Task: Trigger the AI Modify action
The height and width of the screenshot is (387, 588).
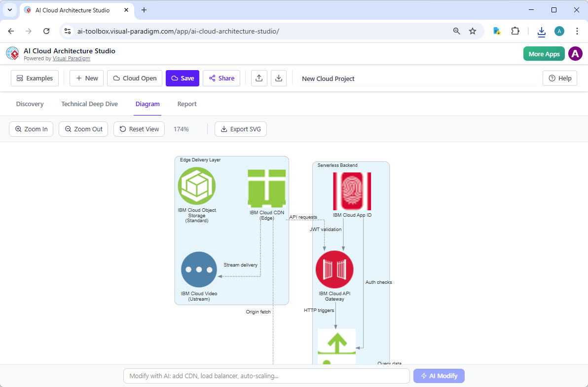Action: tap(439, 376)
